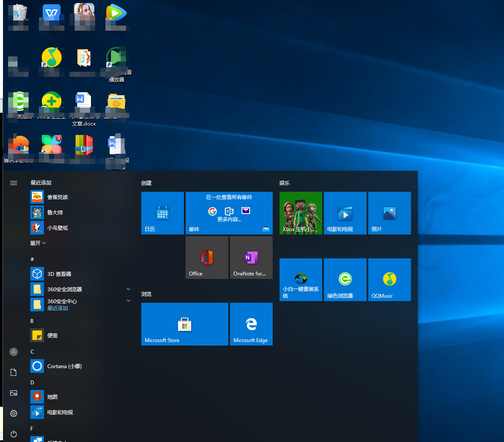Select Cortana (小娜) in the app list

64,366
